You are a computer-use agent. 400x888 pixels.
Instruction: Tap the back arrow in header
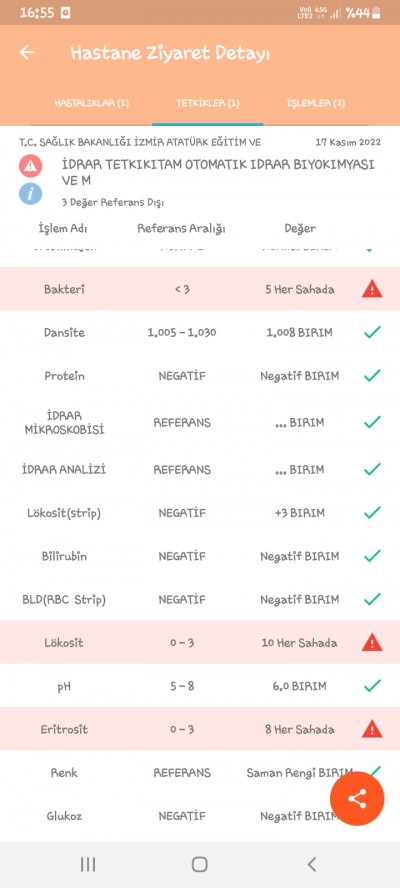click(x=27, y=53)
